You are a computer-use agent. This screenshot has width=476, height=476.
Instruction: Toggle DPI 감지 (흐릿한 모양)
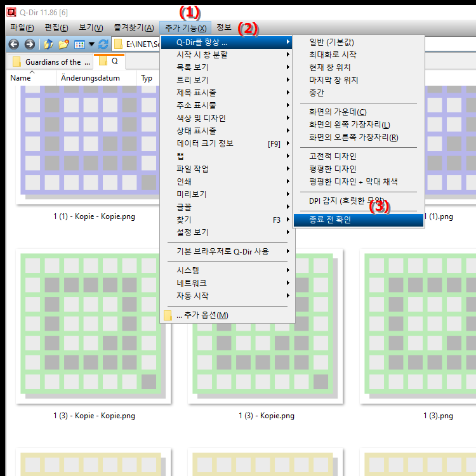coord(358,201)
